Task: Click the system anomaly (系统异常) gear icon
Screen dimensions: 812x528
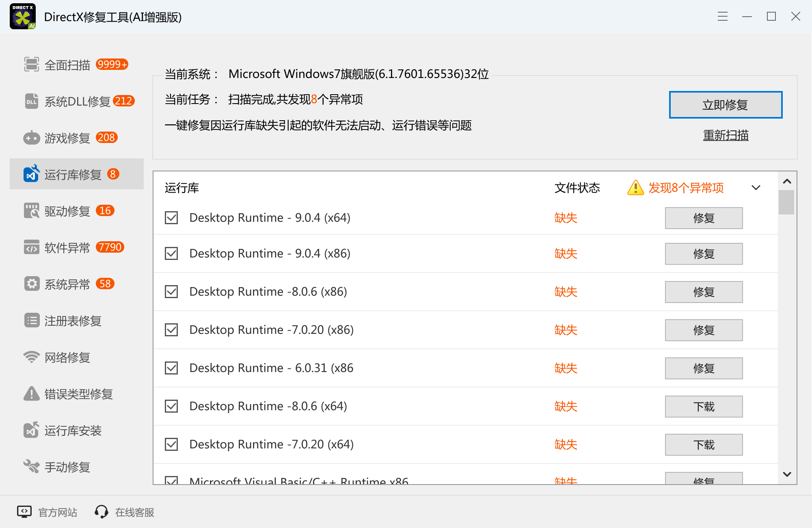Action: click(31, 283)
